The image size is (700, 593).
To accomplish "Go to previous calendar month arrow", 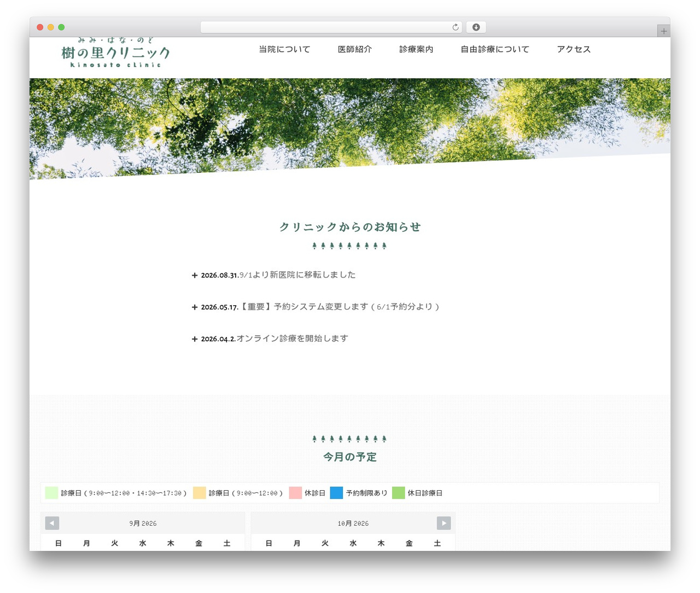I will 52,523.
